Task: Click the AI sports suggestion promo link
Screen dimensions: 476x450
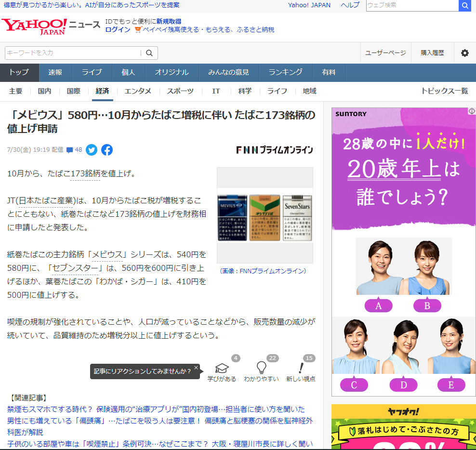Action: (92, 5)
